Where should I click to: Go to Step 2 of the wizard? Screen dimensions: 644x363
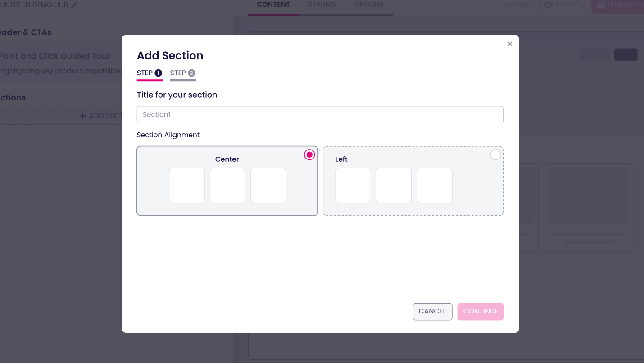[182, 73]
